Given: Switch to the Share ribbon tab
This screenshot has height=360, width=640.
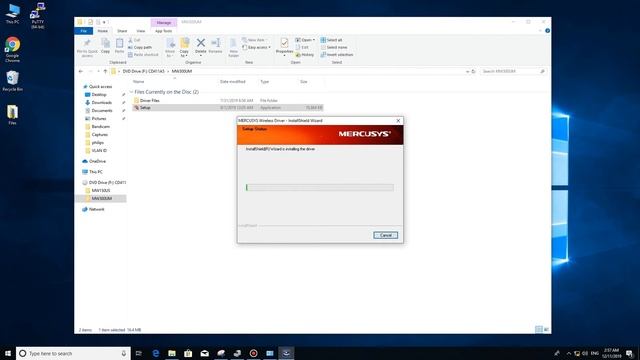Looking at the screenshot, I should pos(122,31).
